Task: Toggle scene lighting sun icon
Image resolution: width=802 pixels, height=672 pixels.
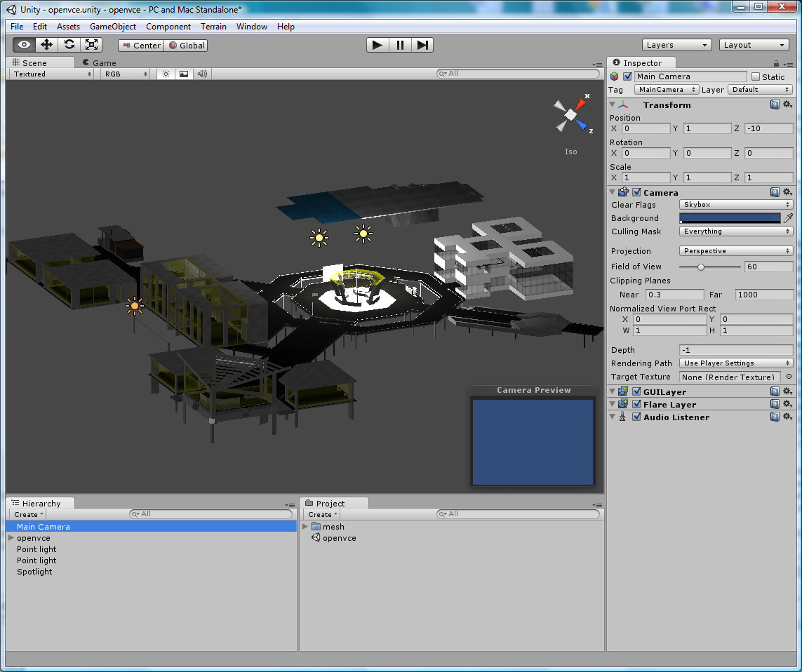Action: point(166,74)
